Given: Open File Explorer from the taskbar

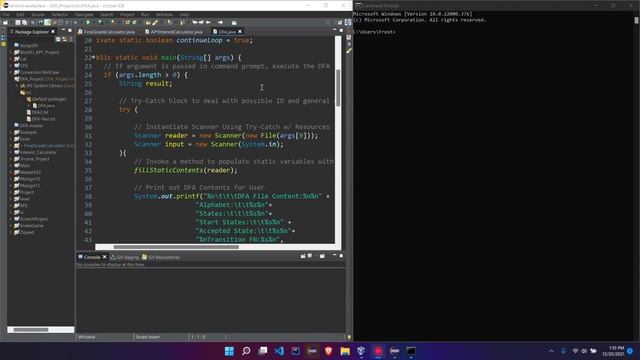Looking at the screenshot, I should [x=345, y=351].
